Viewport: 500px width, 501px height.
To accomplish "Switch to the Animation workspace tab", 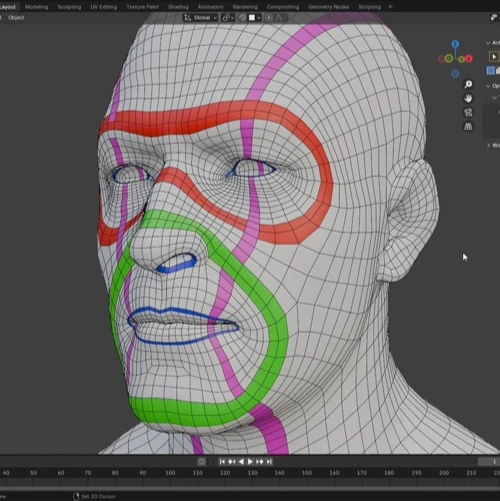I will (210, 7).
